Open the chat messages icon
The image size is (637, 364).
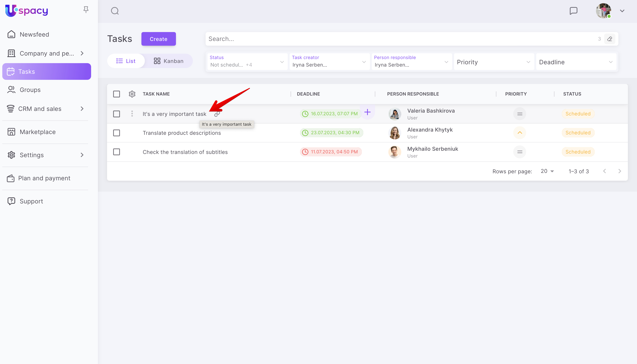[x=573, y=11]
